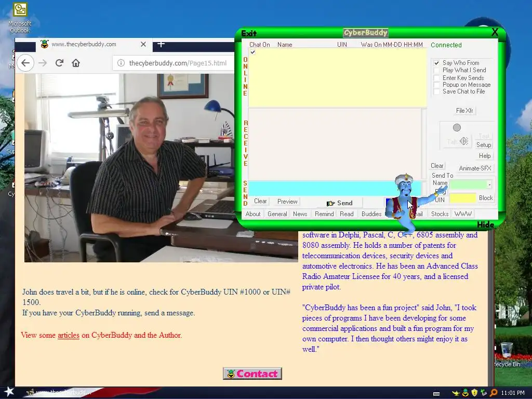Viewport: 532px width, 399px height.
Task: Click the yellow security shield tray icon
Action: point(475,393)
